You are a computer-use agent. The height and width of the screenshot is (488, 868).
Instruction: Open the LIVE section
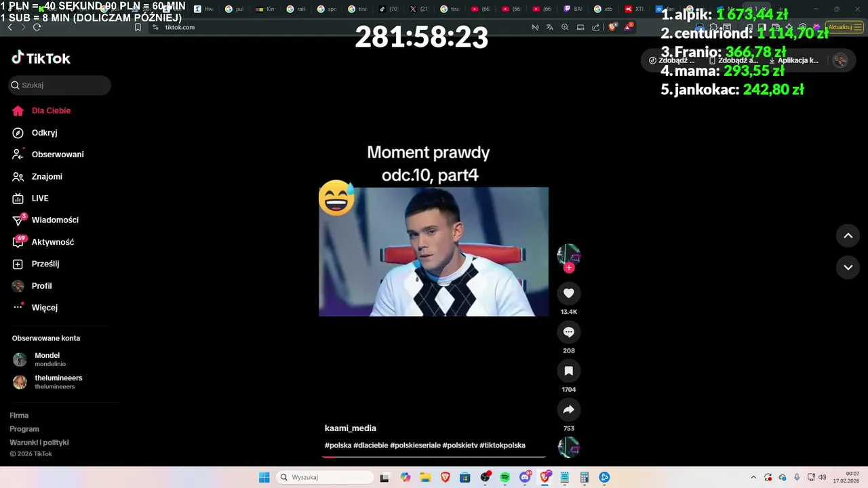pyautogui.click(x=31, y=198)
